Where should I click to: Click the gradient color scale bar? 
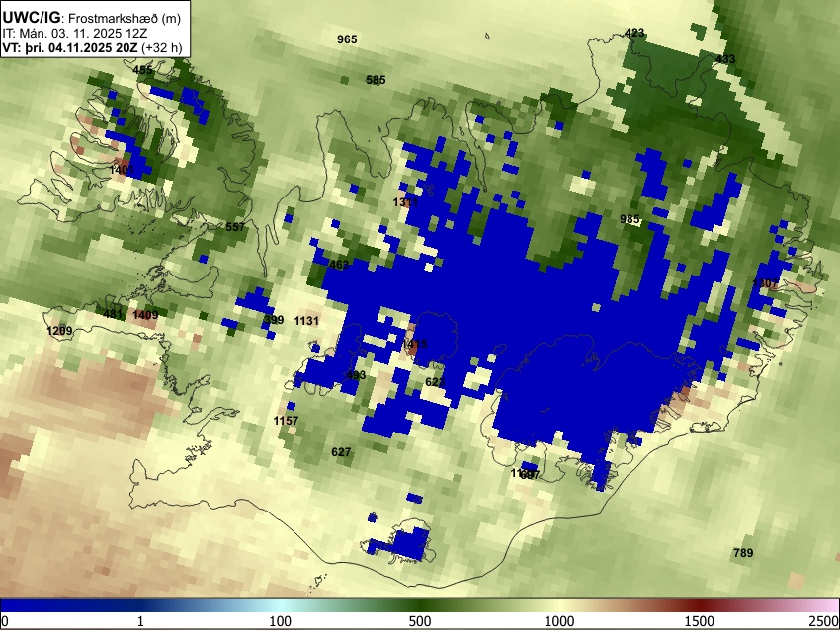point(420,605)
